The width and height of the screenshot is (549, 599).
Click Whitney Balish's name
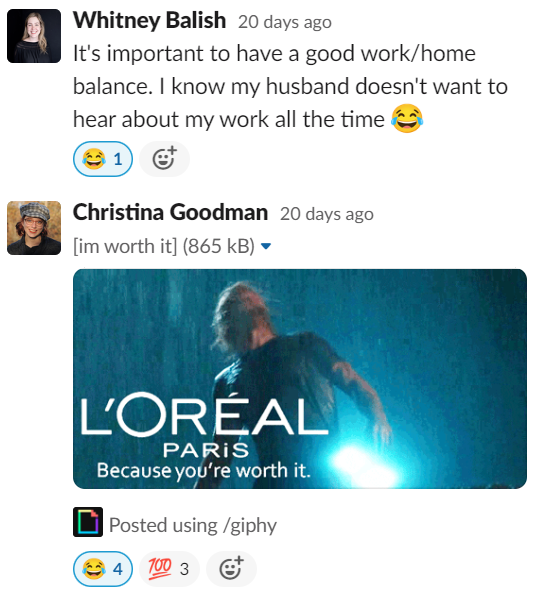click(149, 20)
